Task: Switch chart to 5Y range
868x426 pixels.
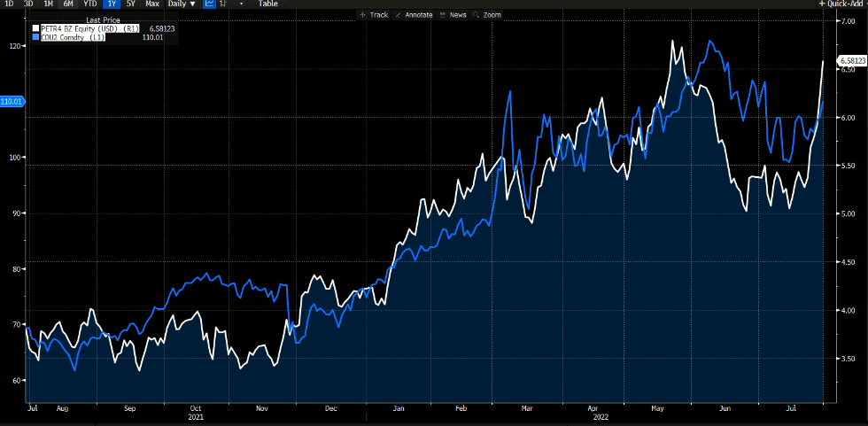Action: [x=131, y=4]
